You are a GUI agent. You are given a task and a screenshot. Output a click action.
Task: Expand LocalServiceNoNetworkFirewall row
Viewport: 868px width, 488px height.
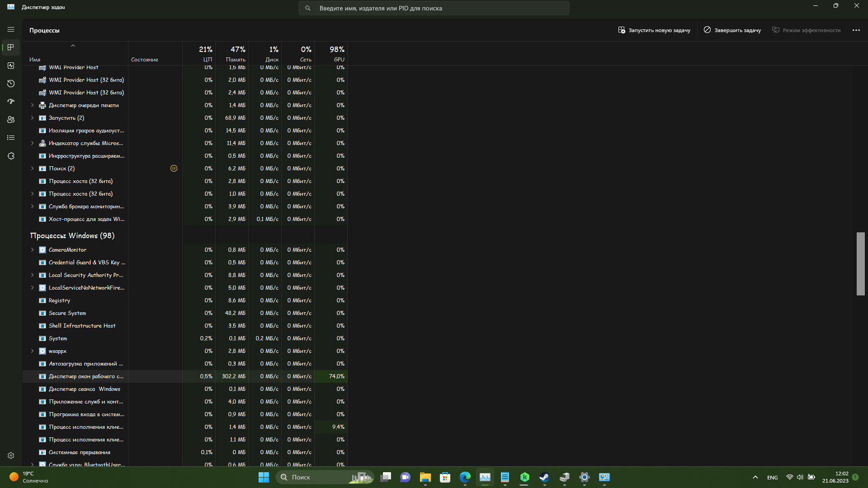[32, 288]
